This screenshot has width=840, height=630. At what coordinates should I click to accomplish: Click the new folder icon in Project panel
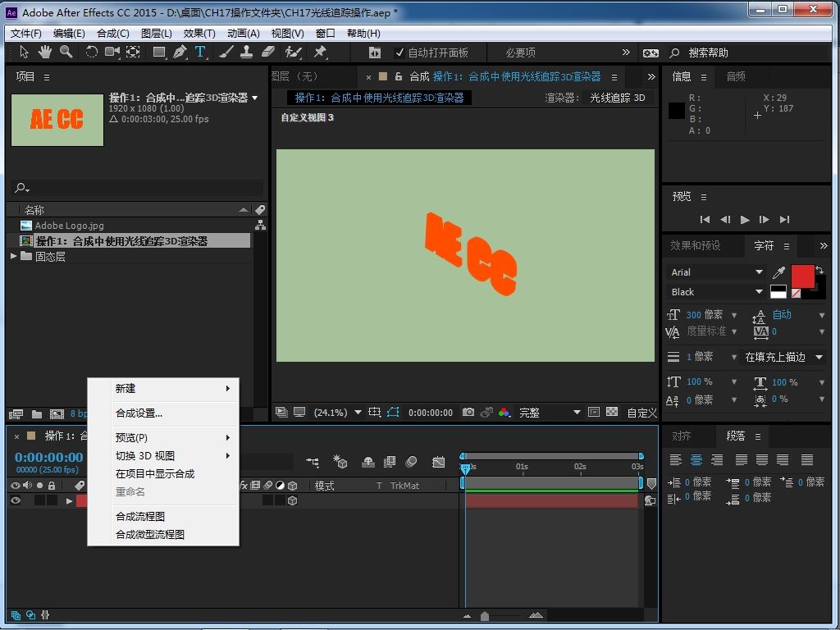[x=37, y=413]
